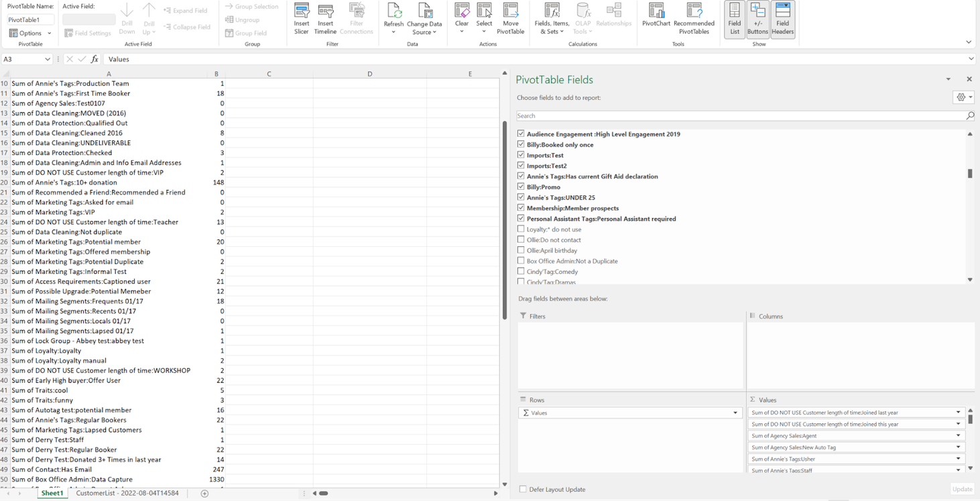Open dropdown for Agency Sales:New Auto Tag
980x501 pixels.
pos(959,447)
